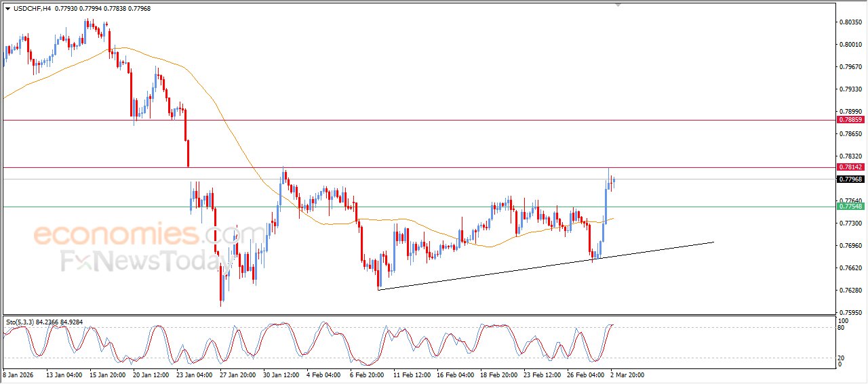868x384 pixels.
Task: Click the USDCHF,H4 symbol title text
Action: click(x=32, y=8)
